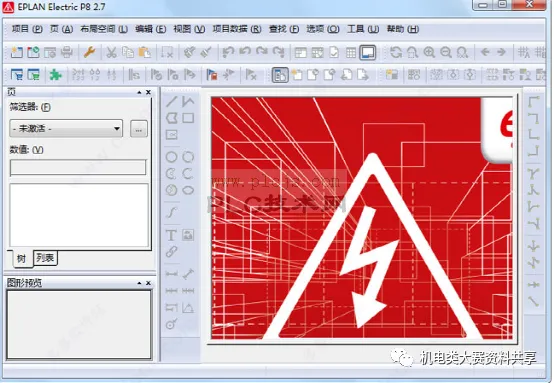Click the forward arrow navigation icon
Viewport: 554px width, 383px height.
501,52
